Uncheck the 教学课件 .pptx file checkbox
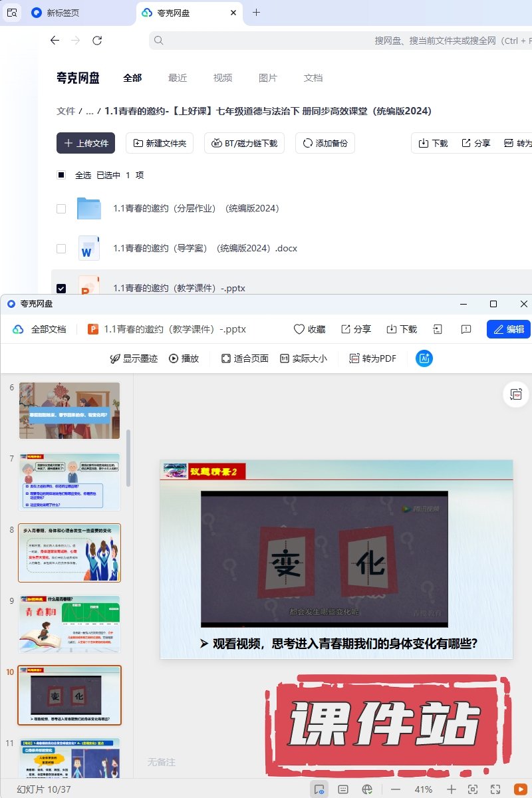532x798 pixels. coord(61,289)
